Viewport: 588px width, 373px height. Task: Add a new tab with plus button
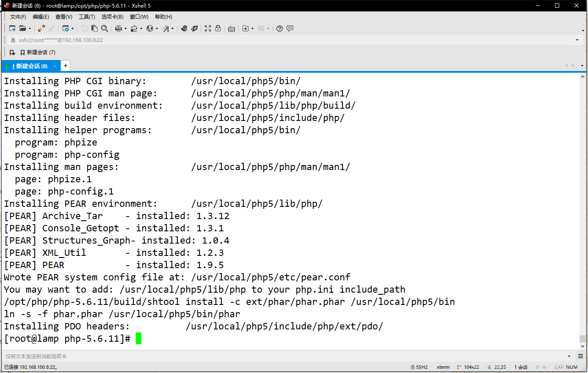[x=66, y=66]
